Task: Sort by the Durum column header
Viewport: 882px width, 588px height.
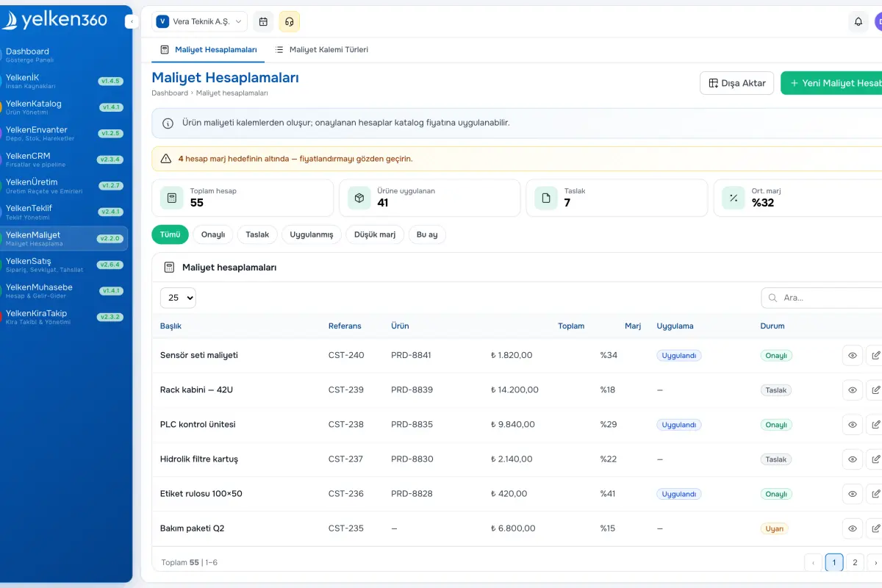Action: [772, 326]
